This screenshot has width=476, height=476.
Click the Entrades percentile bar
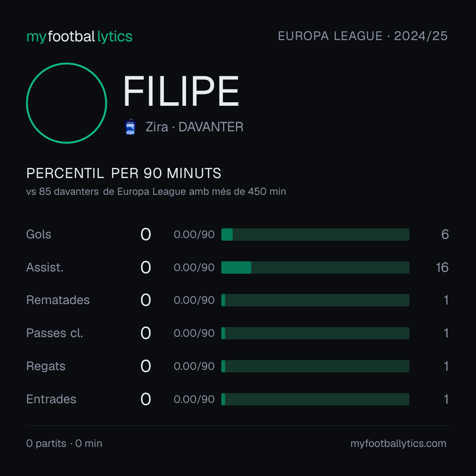point(315,399)
